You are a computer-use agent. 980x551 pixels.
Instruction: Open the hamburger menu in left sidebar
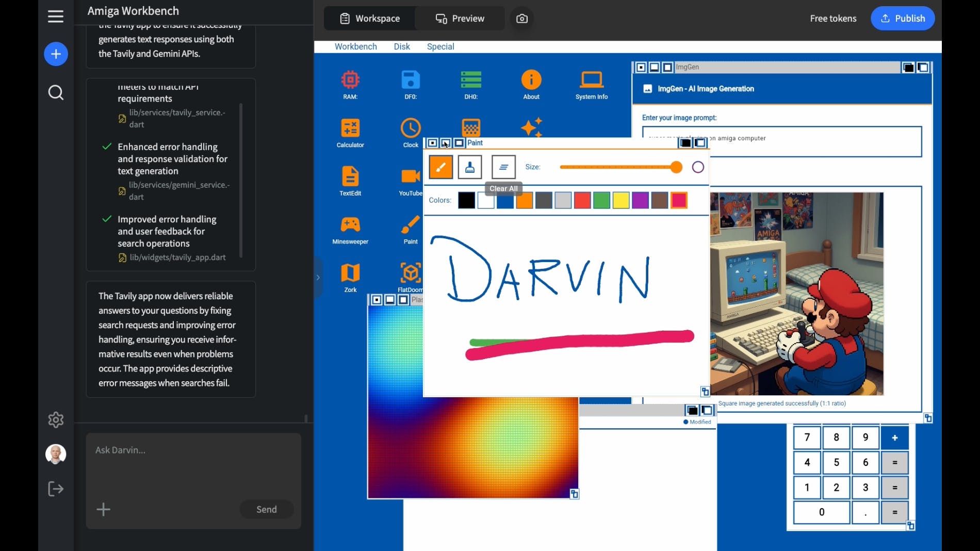56,17
